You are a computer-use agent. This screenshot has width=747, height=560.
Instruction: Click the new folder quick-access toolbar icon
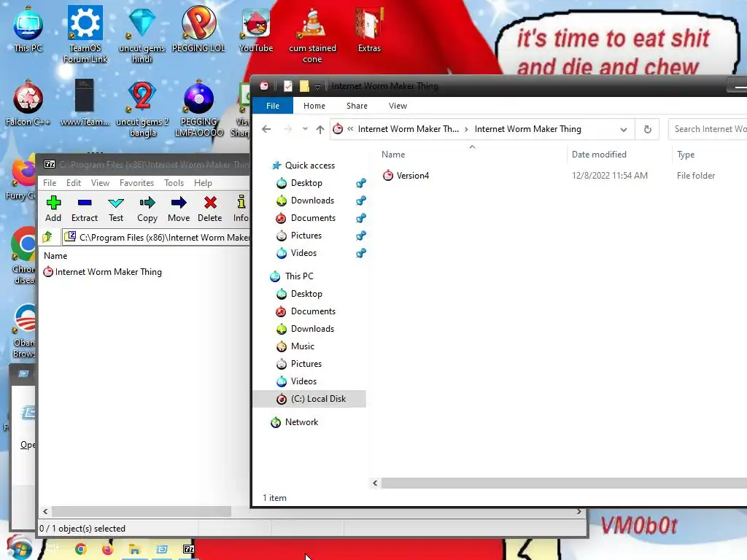304,86
